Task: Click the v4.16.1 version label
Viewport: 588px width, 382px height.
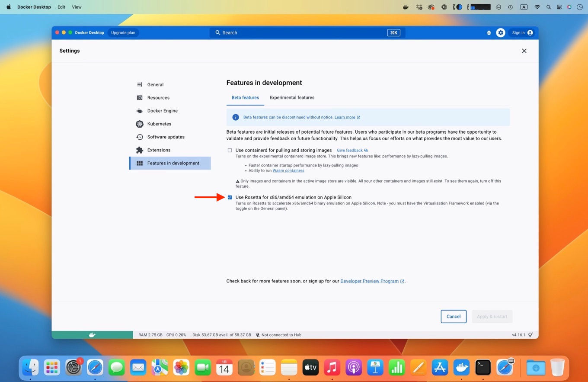Action: coord(519,335)
